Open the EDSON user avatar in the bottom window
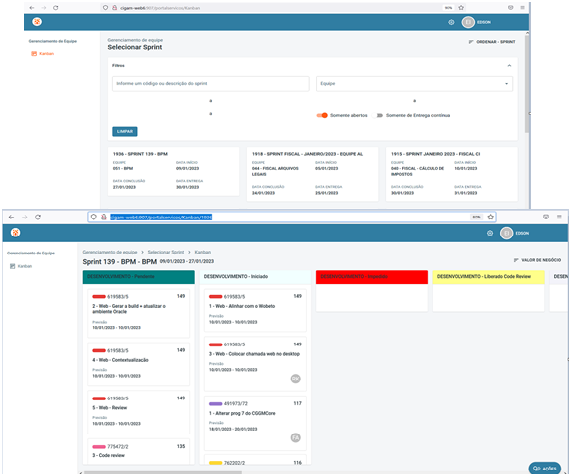 (x=506, y=233)
